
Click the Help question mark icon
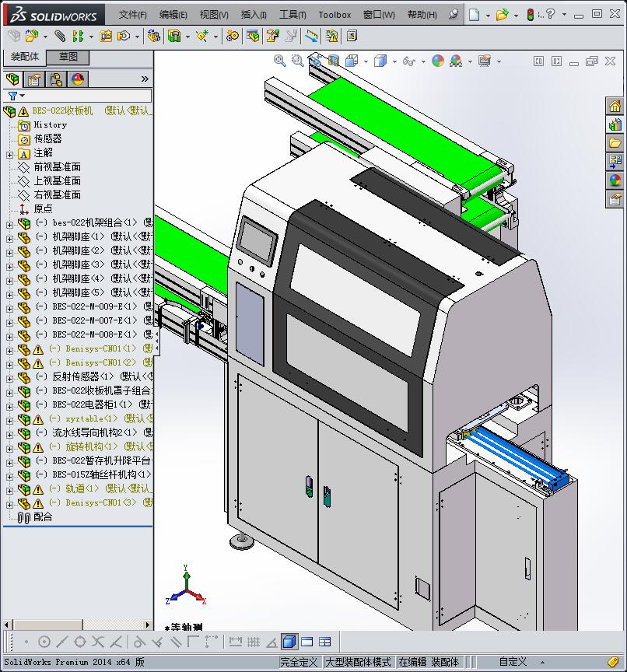click(x=551, y=15)
